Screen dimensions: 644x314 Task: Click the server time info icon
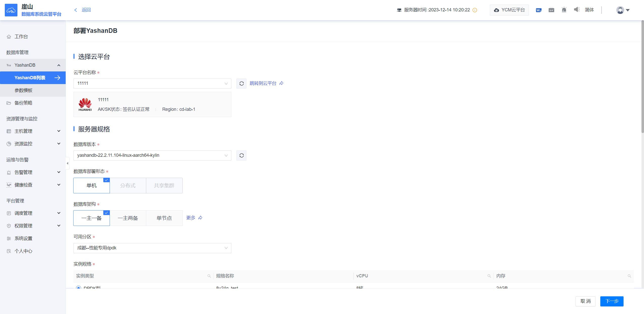(x=475, y=10)
